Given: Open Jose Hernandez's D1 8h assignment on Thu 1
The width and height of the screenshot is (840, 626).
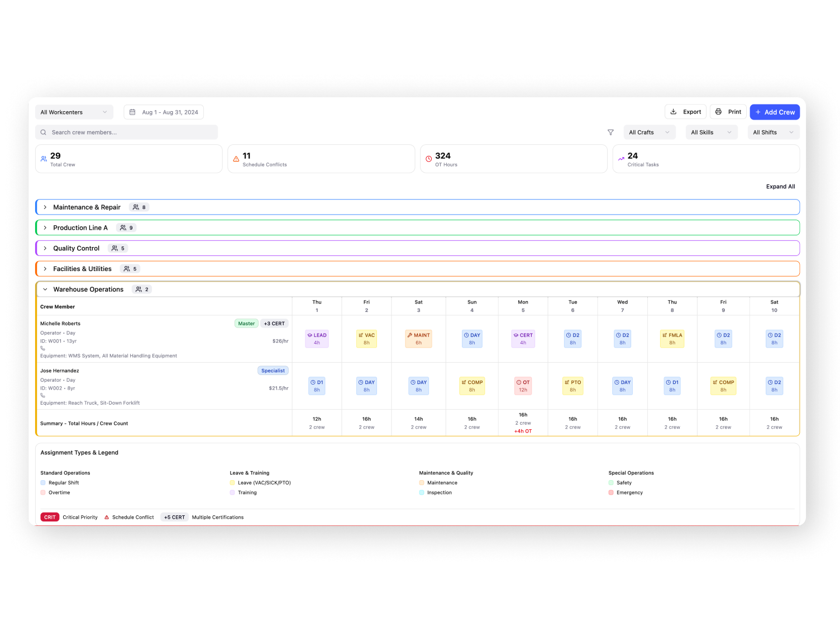Looking at the screenshot, I should point(317,386).
